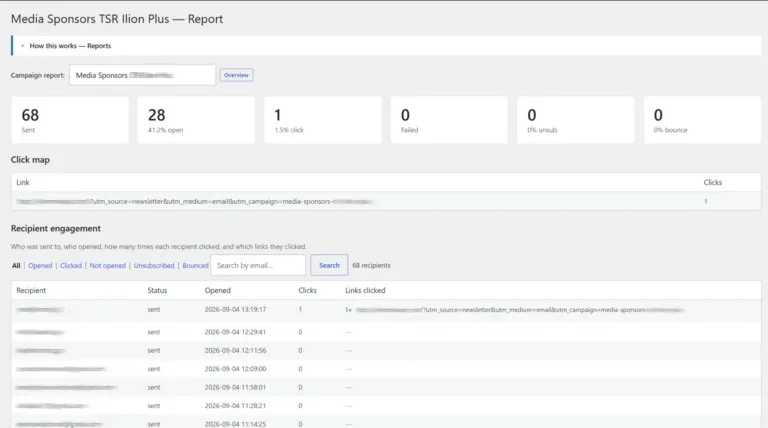The image size is (768, 428).
Task: Select the opened time 2026-09-04 12:11:56
Action: pyautogui.click(x=235, y=351)
